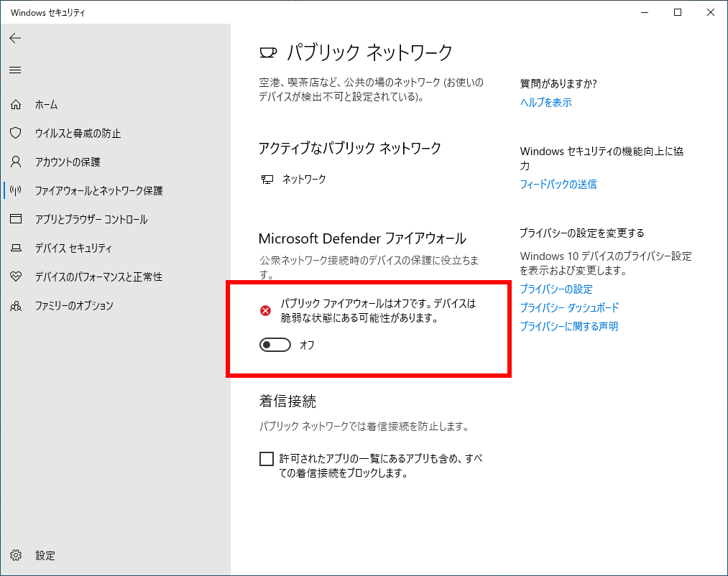The width and height of the screenshot is (728, 576).
Task: Click the 質問がありますか? text
Action: click(558, 83)
